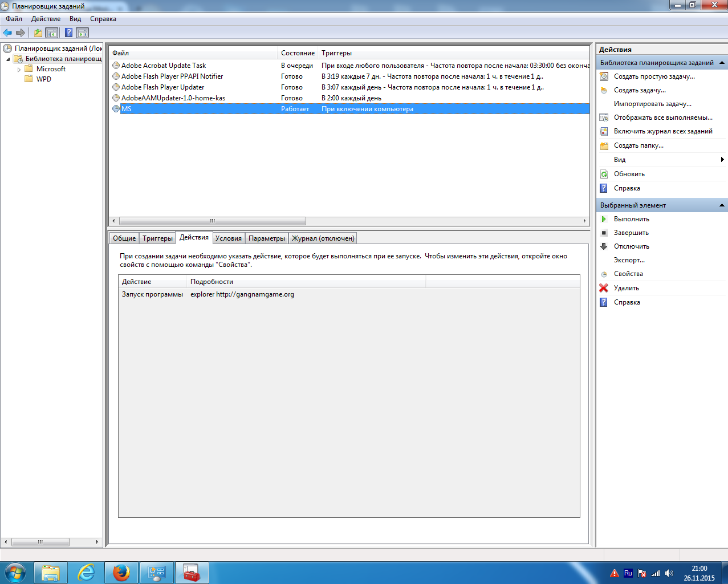The image size is (728, 584).
Task: Click the Windows Start button
Action: [15, 573]
